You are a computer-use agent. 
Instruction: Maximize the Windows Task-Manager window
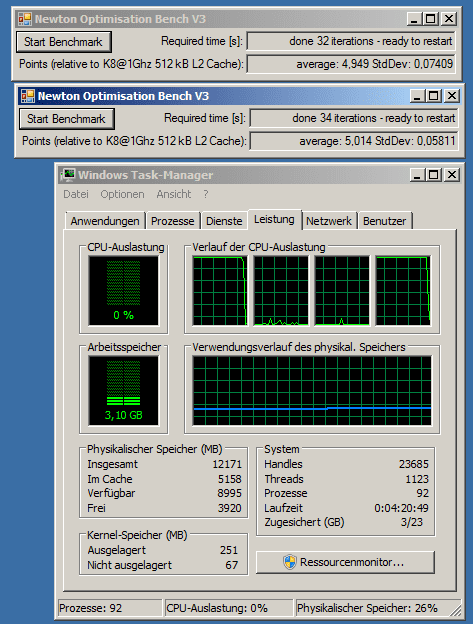434,175
